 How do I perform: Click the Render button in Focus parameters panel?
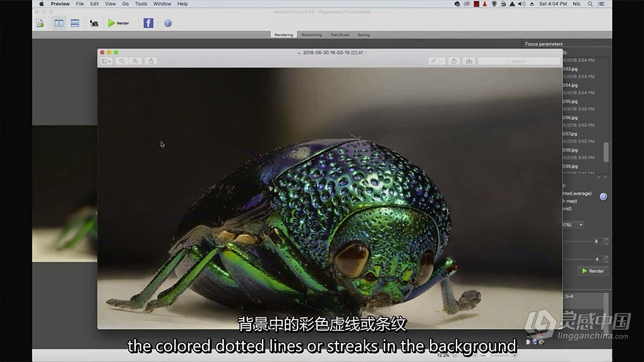[593, 271]
